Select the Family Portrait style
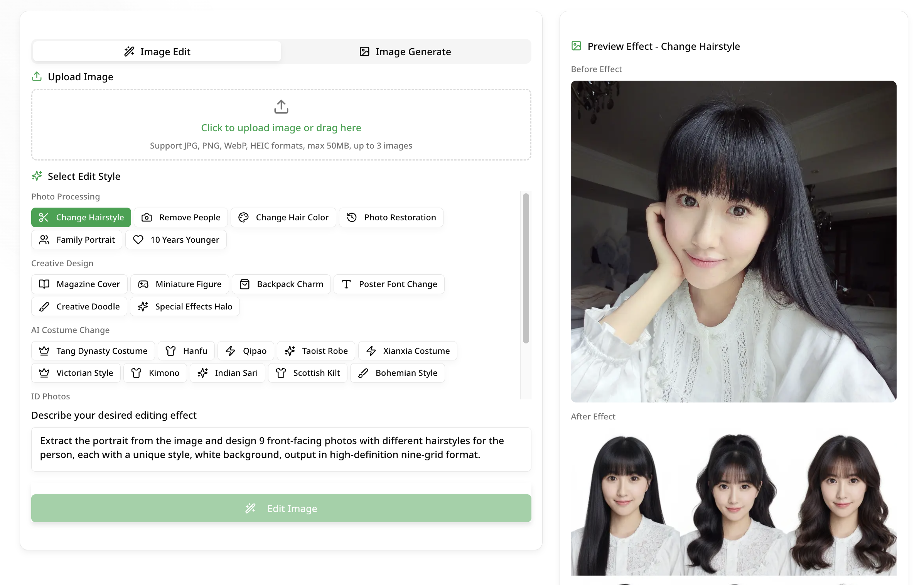The image size is (924, 585). tap(76, 240)
